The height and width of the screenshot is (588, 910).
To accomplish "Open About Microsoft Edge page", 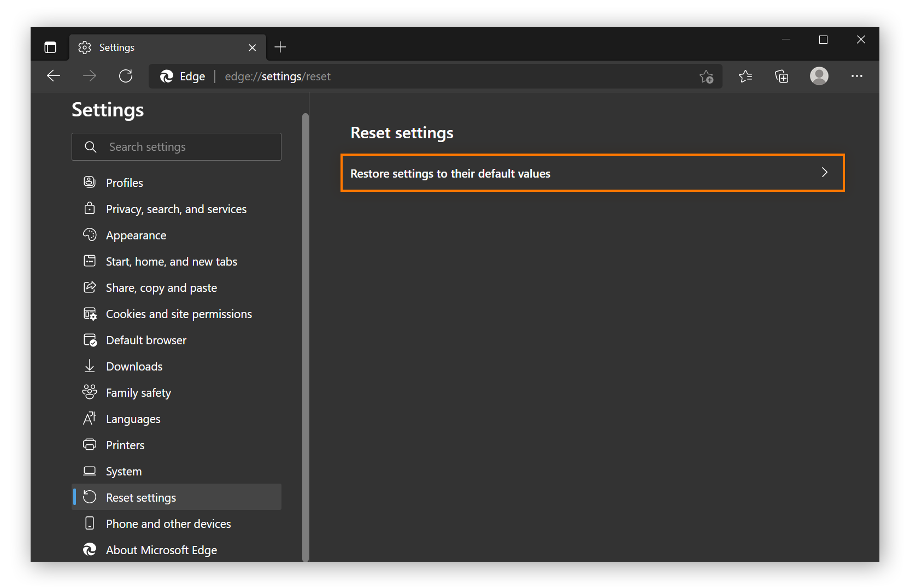I will [x=161, y=550].
